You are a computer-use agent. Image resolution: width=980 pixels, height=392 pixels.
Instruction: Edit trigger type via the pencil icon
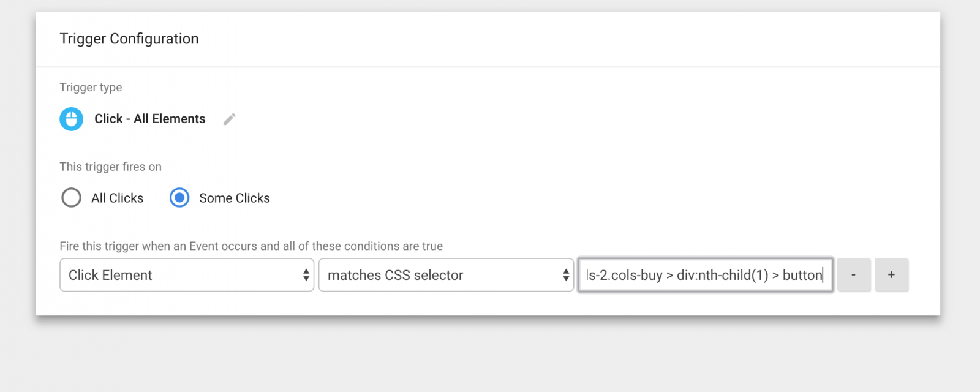tap(229, 119)
